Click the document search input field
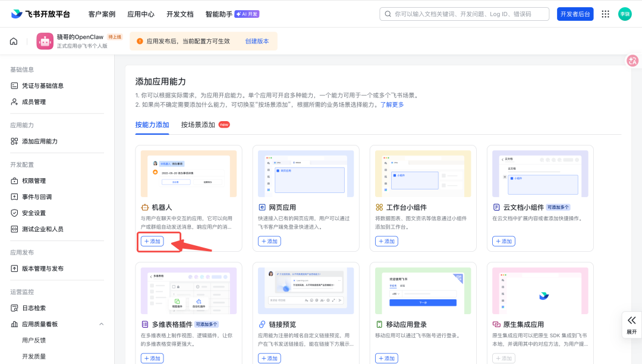This screenshot has height=364, width=642. point(464,14)
